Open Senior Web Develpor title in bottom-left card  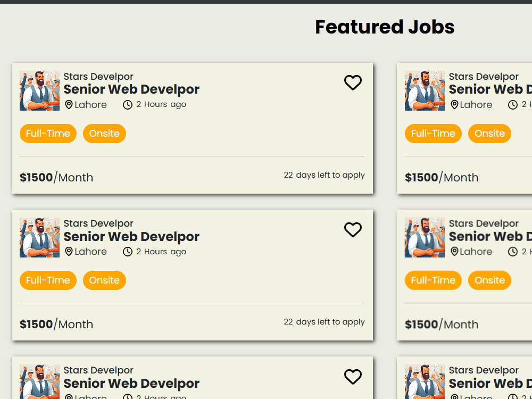click(131, 384)
